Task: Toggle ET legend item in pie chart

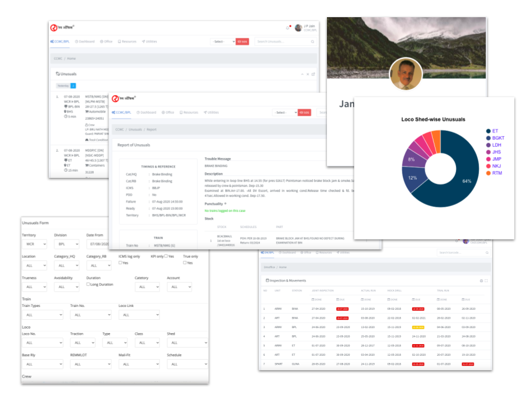Action: [492, 131]
